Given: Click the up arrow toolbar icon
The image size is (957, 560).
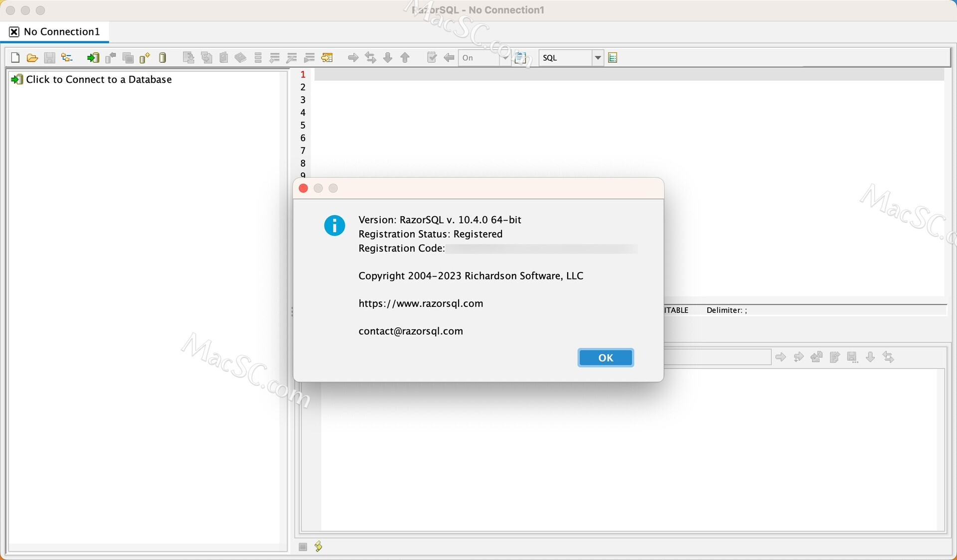Looking at the screenshot, I should pos(405,58).
